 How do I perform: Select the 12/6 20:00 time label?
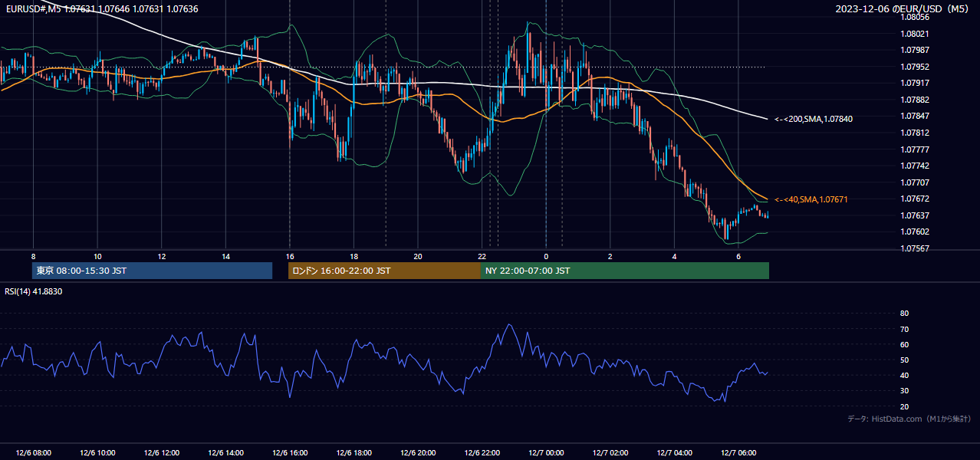pos(418,453)
